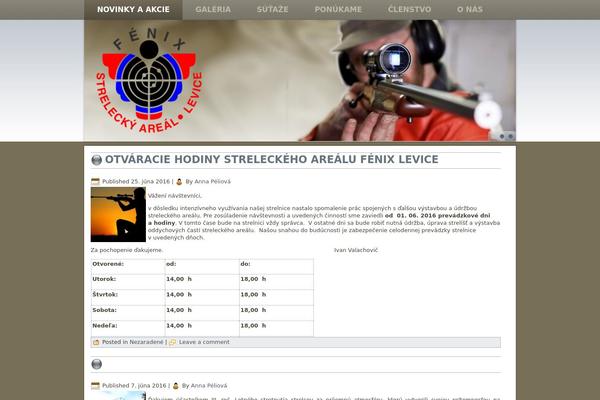Screen dimensions: 600x400
Task: Click the folder icon beside Posted in
Action: pos(96,342)
